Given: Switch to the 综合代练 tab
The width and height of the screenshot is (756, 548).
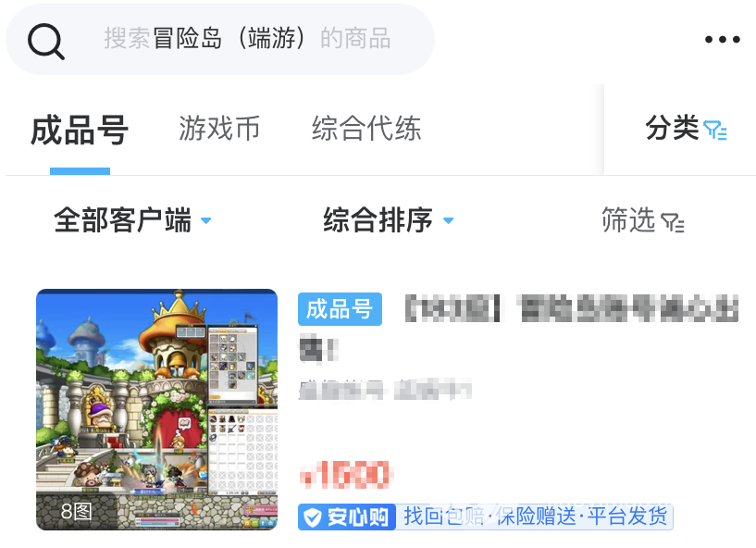Looking at the screenshot, I should (x=366, y=129).
